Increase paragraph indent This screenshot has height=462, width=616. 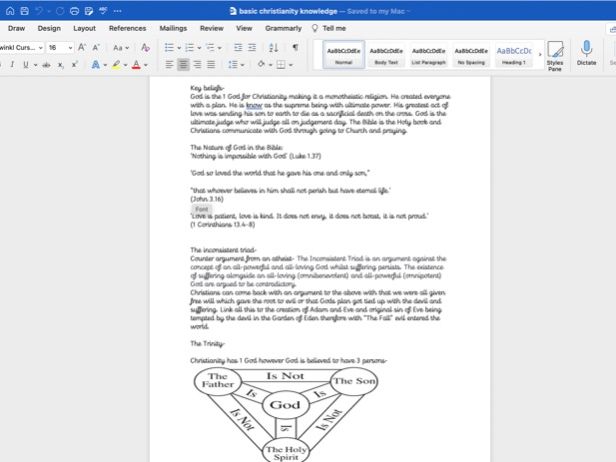pyautogui.click(x=252, y=48)
